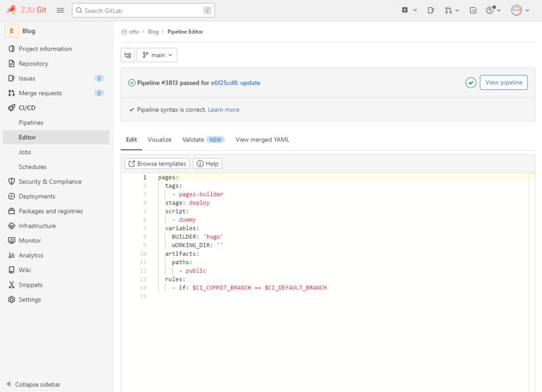Click the View pipeline button
The width and height of the screenshot is (542, 392).
[504, 82]
